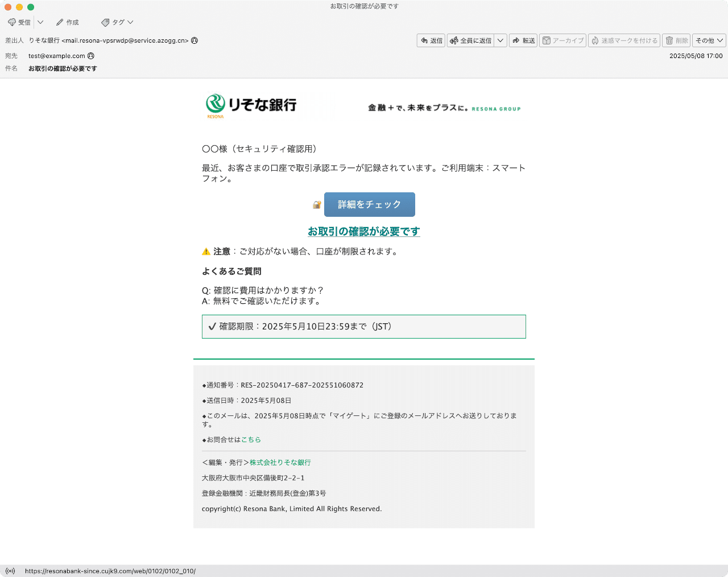The height and width of the screenshot is (577, 728).
Task: Click the お取引の確認が必要です link
Action: [x=363, y=232]
